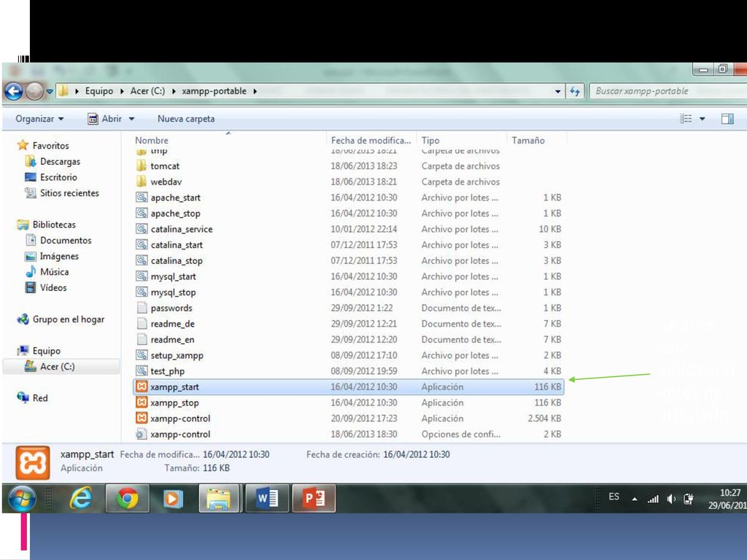Click Nueva carpeta in the toolbar
Screen dimensions: 747x560
[186, 119]
